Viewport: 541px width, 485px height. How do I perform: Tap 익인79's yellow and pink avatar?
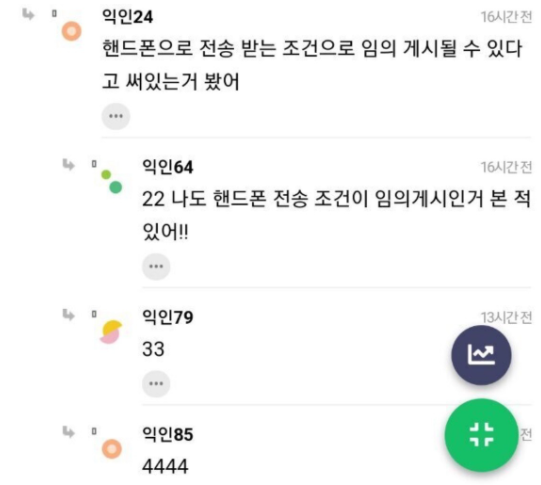point(111,332)
